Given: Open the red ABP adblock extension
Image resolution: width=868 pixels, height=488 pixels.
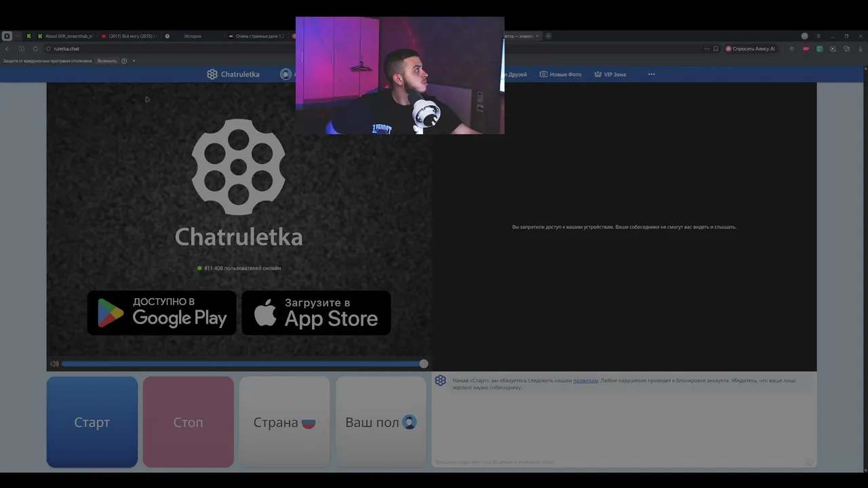Looking at the screenshot, I should (x=806, y=49).
